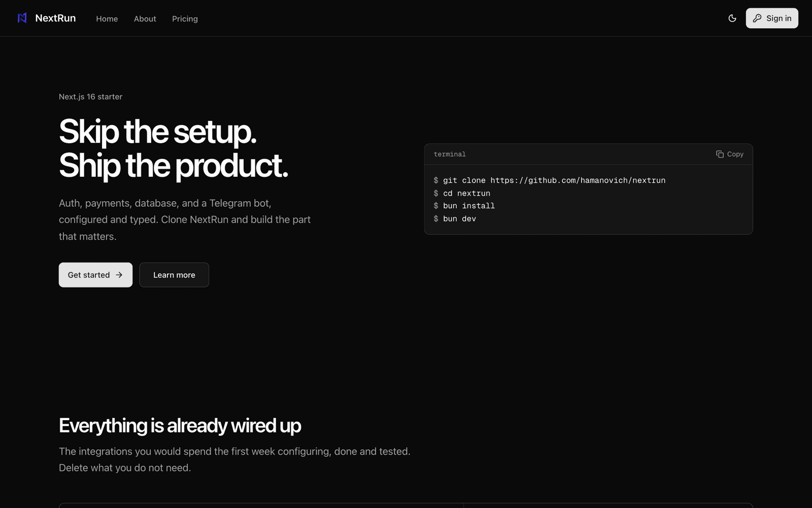Open the About nav link

coord(145,19)
